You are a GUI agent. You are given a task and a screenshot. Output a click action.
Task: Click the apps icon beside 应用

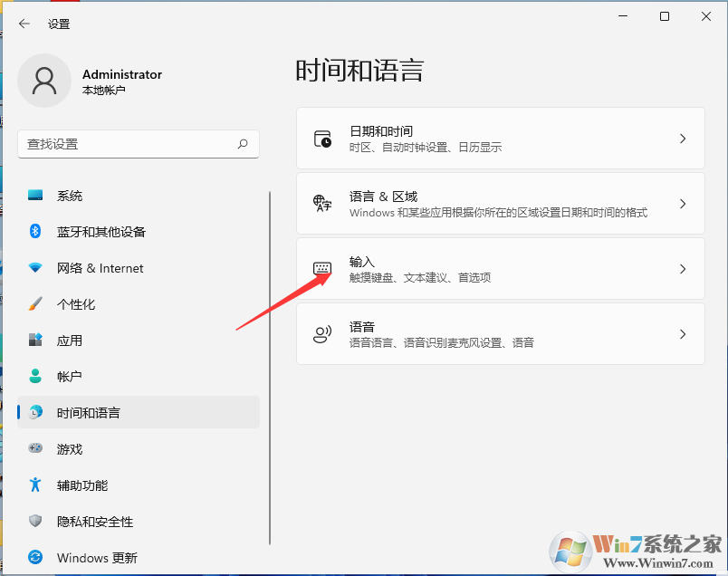pyautogui.click(x=35, y=340)
